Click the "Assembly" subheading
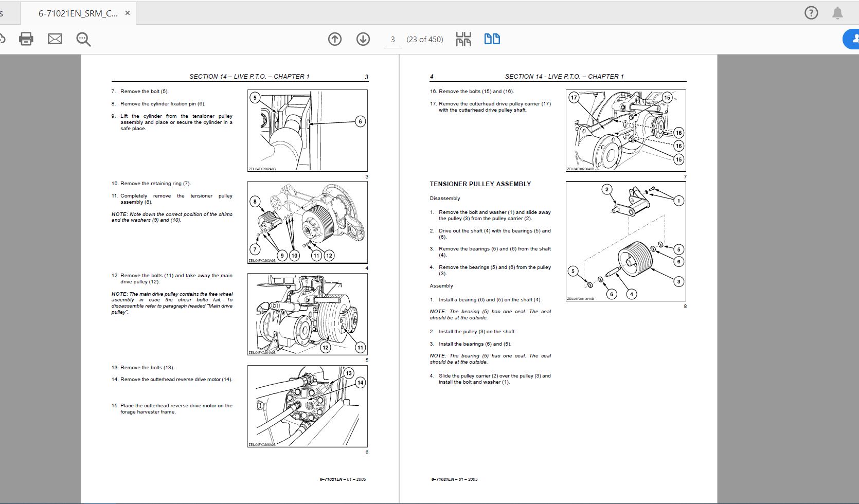Screen dimensions: 859x504 click(441, 286)
